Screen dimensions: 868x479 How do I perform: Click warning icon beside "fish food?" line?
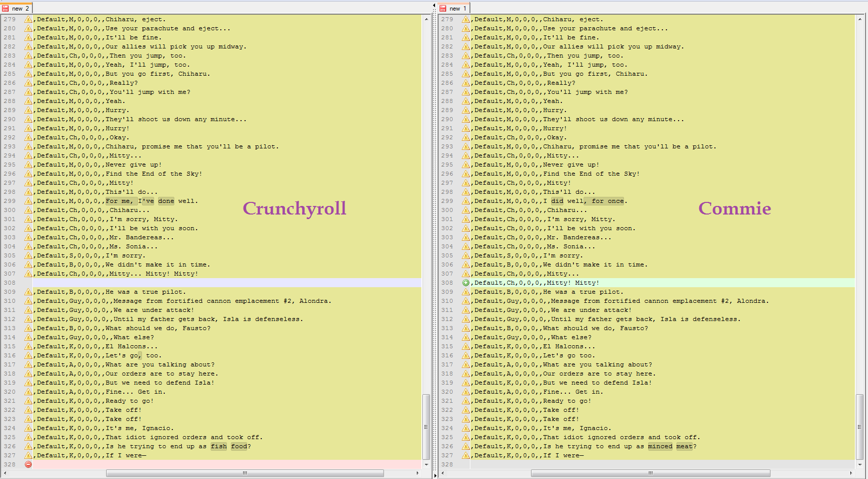(28, 446)
